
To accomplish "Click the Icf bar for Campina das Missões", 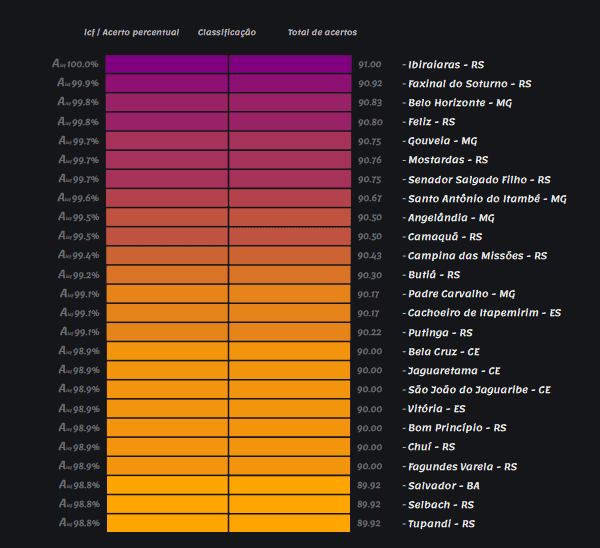I will click(x=167, y=256).
